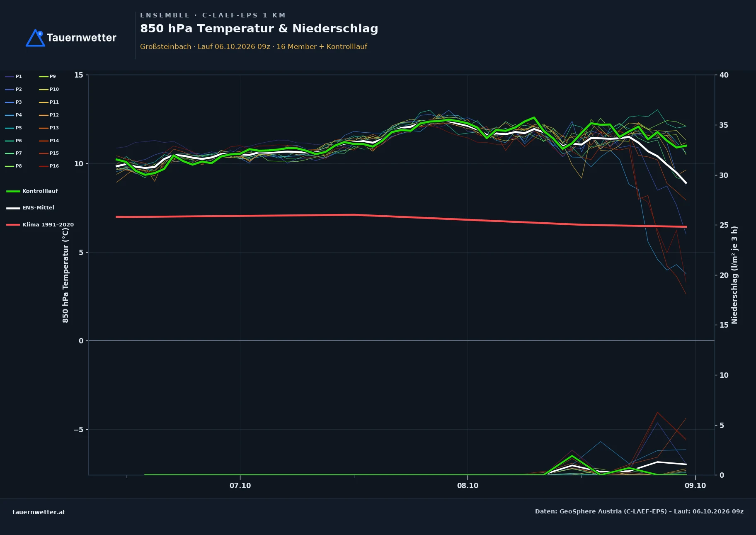The image size is (756, 535).
Task: Click the 35 tick on precipitation axis
Action: (x=724, y=125)
